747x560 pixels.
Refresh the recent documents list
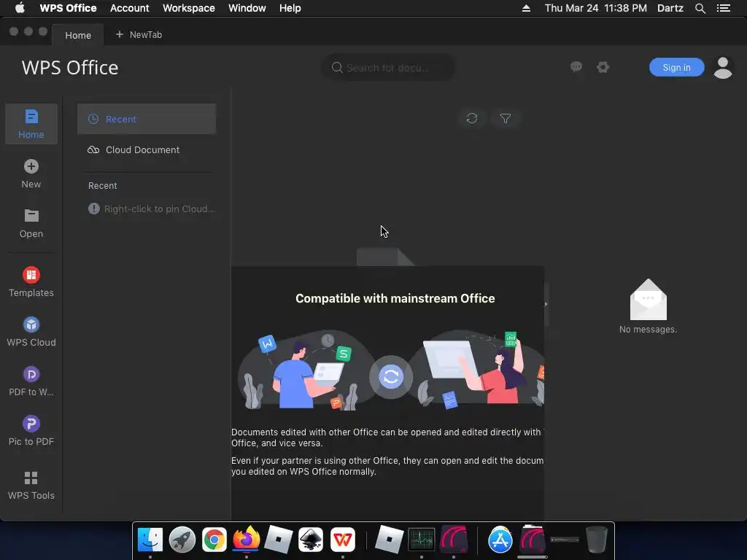point(472,118)
